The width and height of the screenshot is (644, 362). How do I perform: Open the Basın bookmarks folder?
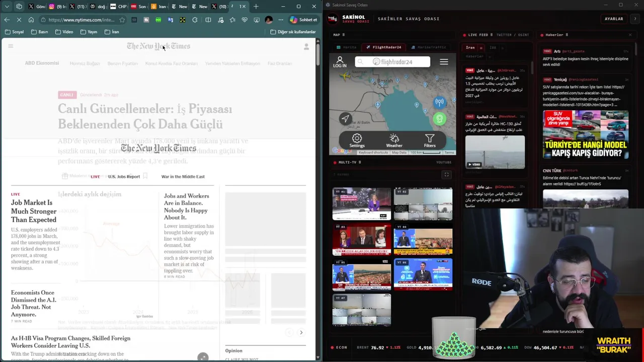coord(39,32)
